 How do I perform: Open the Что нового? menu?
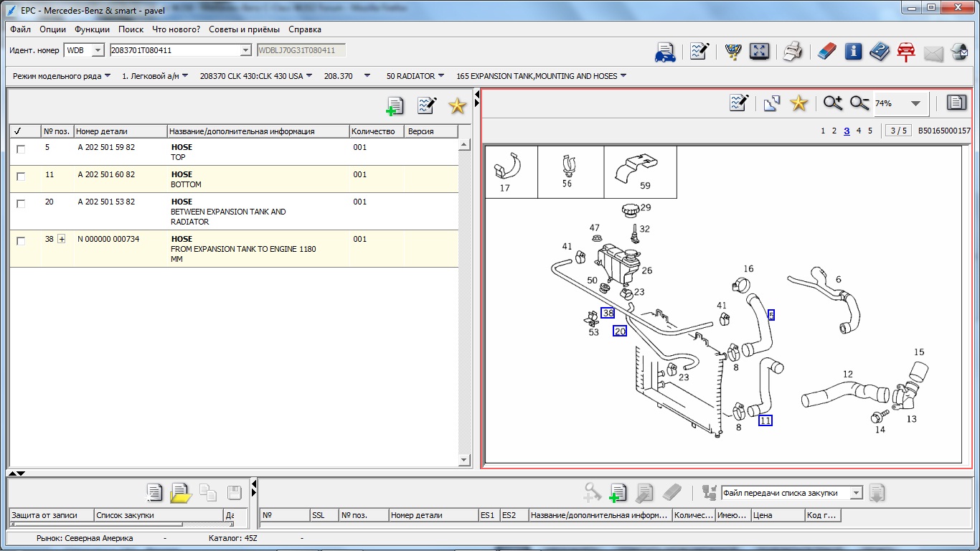176,29
